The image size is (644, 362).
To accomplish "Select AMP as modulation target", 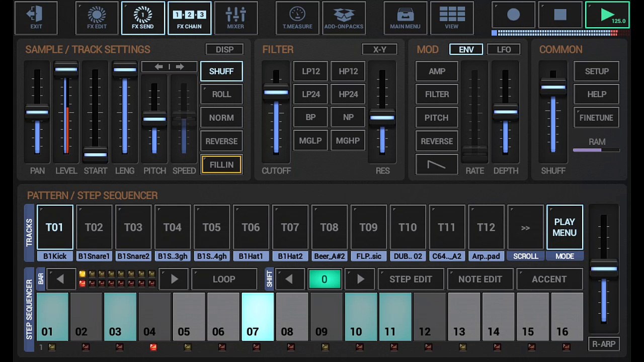I will [x=437, y=71].
